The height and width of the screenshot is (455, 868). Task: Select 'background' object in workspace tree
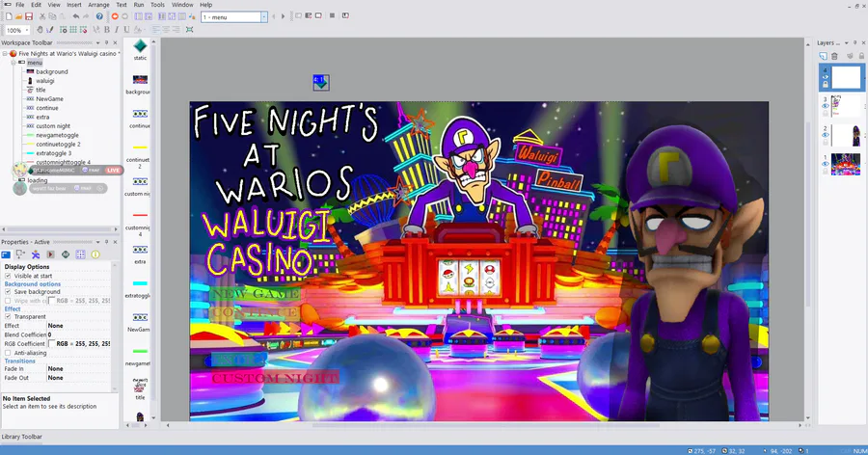coord(52,72)
